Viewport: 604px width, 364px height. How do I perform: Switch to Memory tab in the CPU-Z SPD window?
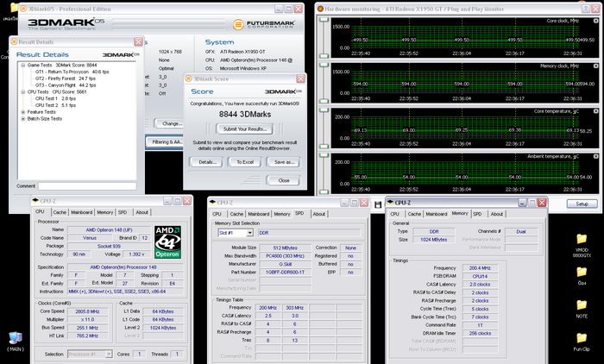282,214
